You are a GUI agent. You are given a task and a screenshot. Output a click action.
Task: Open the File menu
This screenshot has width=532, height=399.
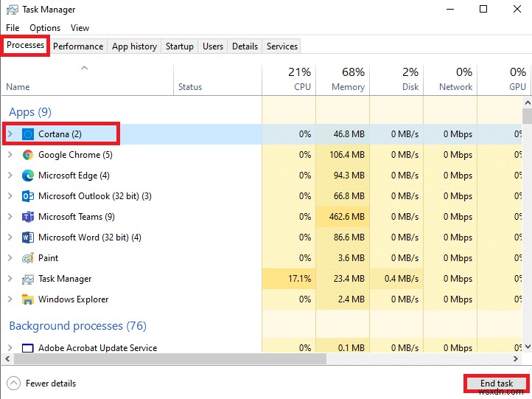click(x=13, y=28)
